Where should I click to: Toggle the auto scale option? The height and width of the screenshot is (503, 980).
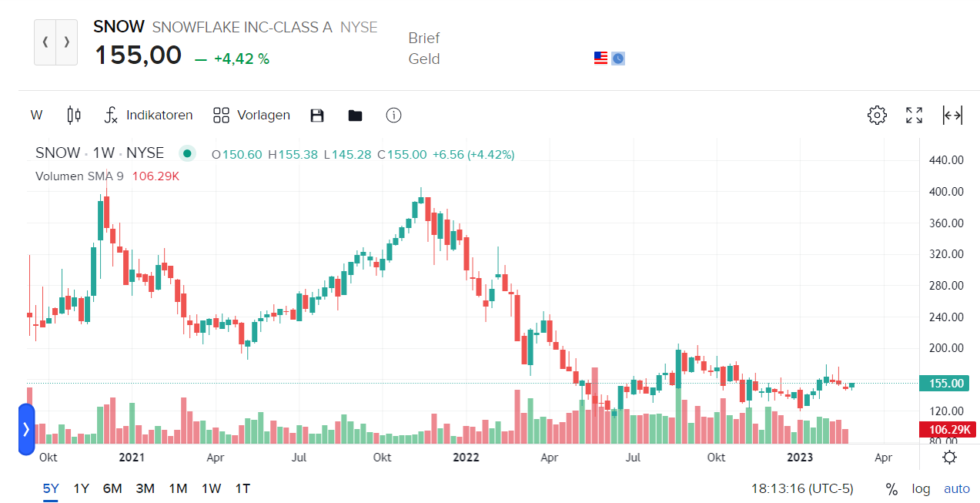(x=957, y=488)
